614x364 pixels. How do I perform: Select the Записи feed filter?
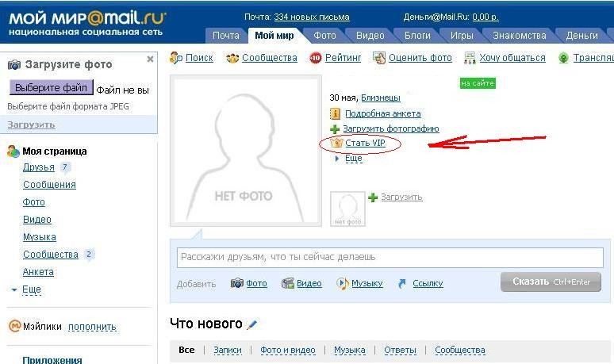coord(227,350)
